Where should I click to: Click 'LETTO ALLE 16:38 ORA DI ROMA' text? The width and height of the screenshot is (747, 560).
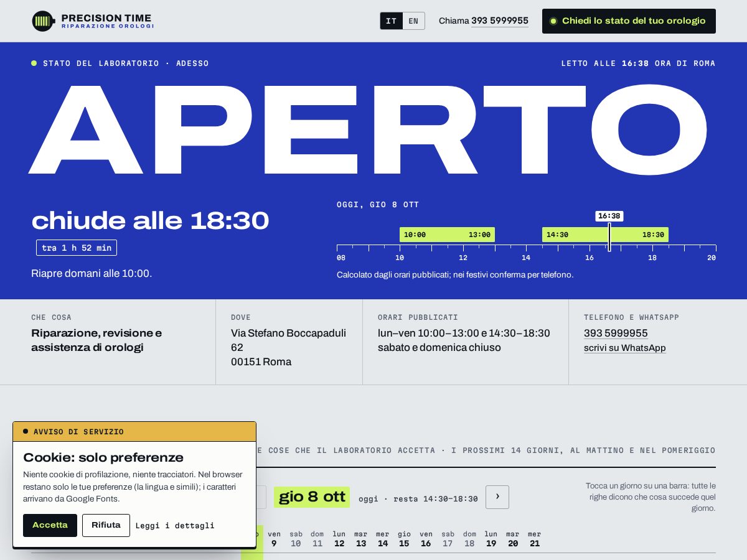(x=638, y=63)
